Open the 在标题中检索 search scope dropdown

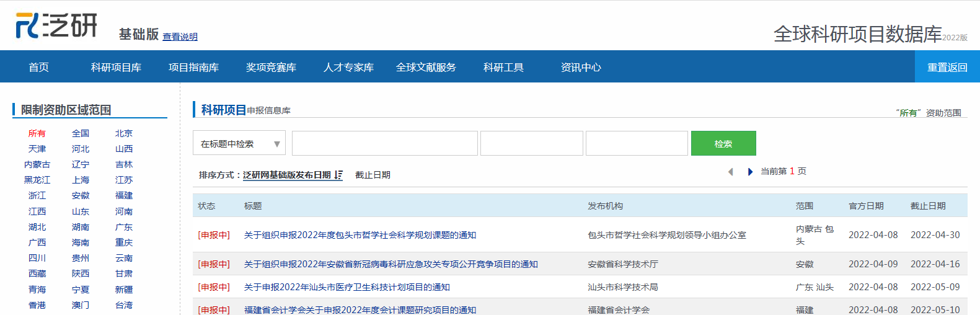(x=239, y=143)
